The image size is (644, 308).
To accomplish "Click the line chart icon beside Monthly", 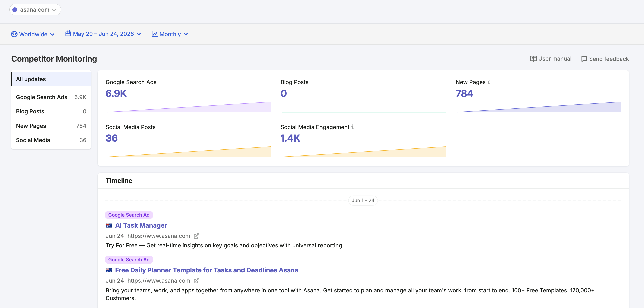I will pyautogui.click(x=155, y=34).
